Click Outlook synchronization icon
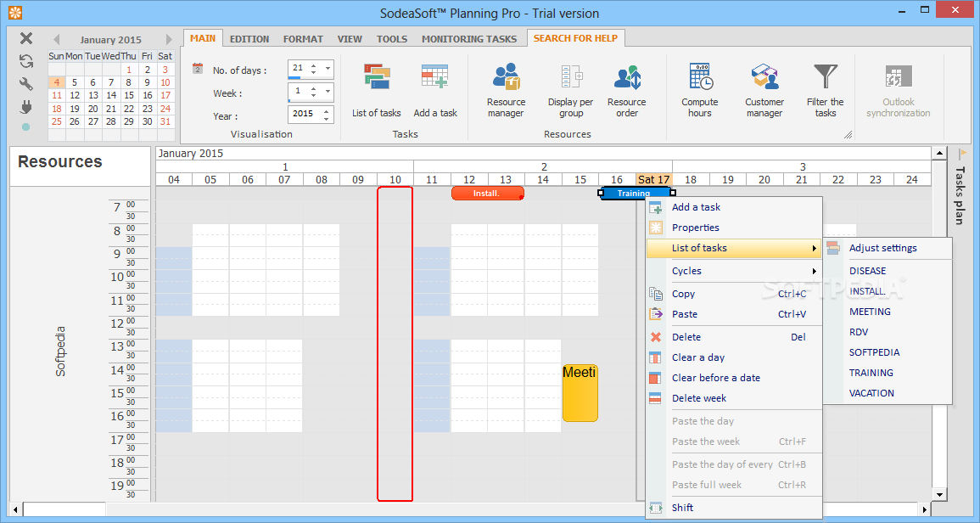Screen dimensions: 980x523 [899, 77]
